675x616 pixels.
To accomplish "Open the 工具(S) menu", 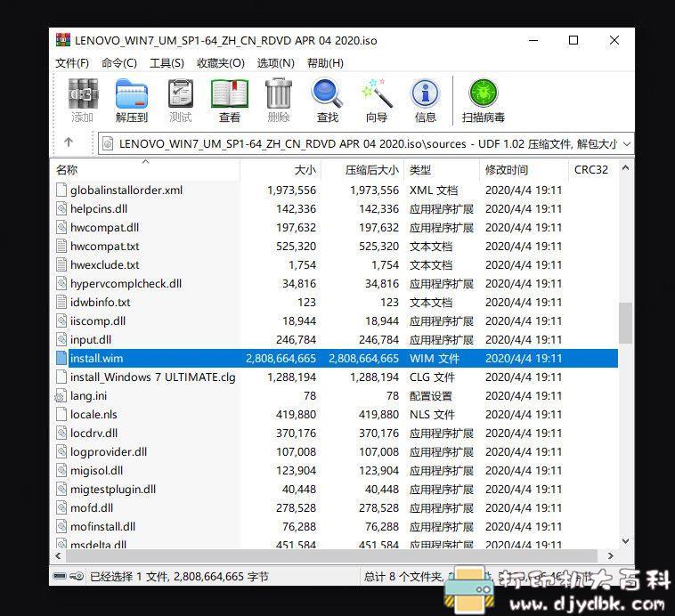I will point(167,63).
